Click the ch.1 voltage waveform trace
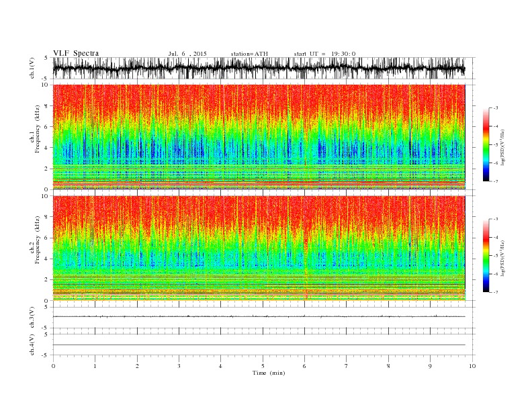 (259, 68)
